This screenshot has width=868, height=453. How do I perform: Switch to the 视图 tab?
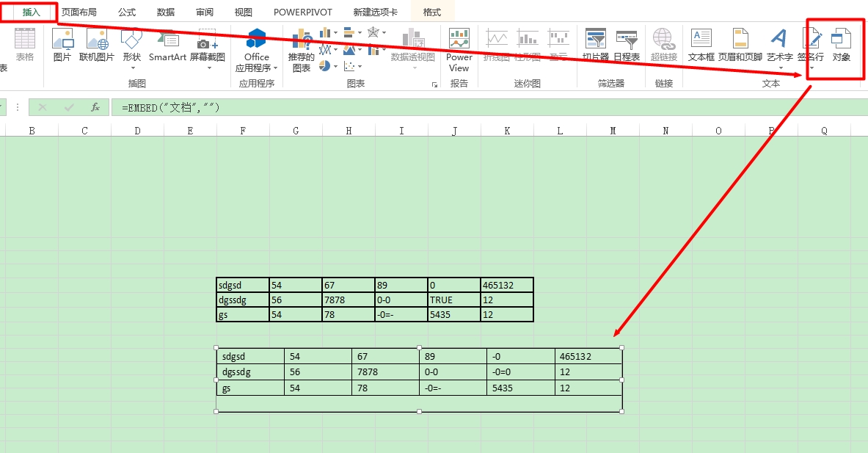pyautogui.click(x=243, y=12)
